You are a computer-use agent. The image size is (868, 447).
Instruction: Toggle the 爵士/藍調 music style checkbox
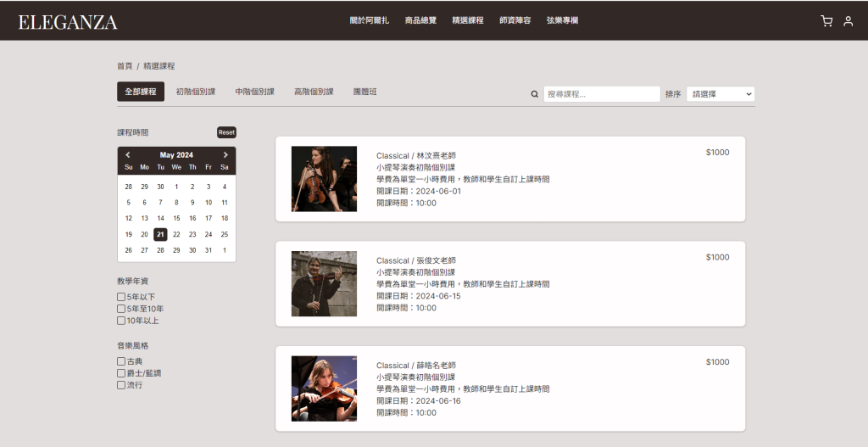pos(121,373)
